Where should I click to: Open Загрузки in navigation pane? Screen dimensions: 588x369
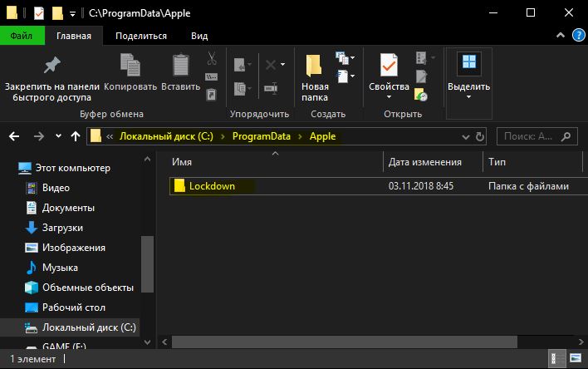point(62,228)
